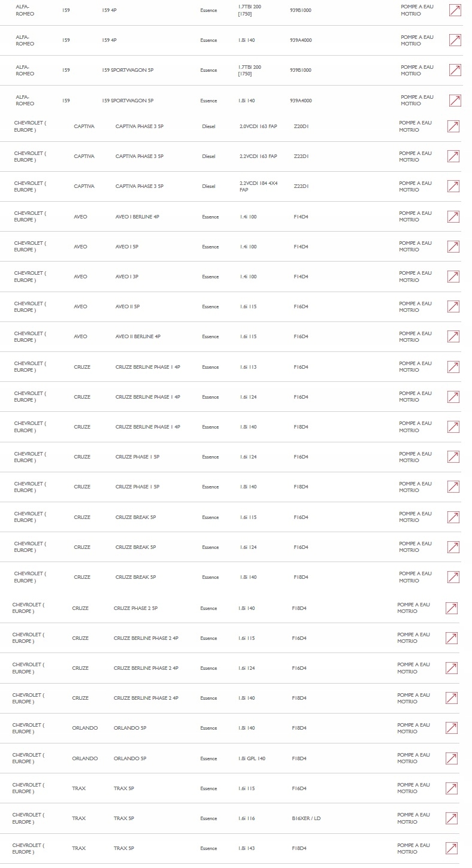
Task: Open arrow icon for Aveo II 5P row
Action: coord(453,306)
